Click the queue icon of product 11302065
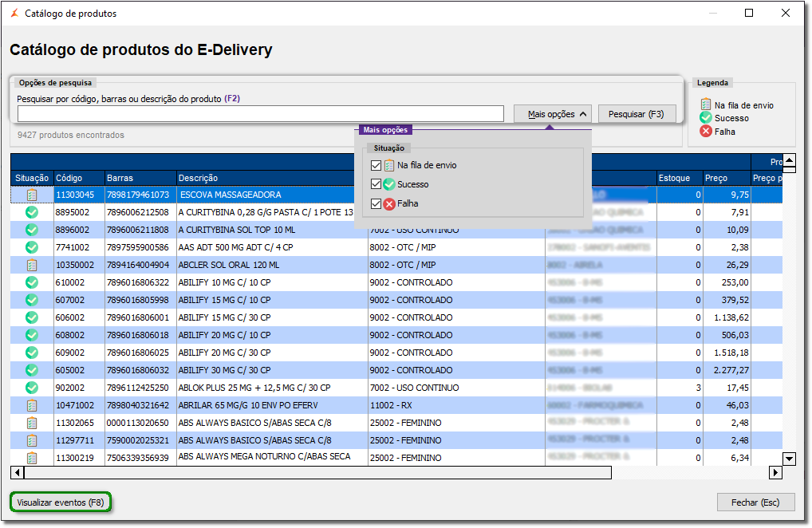 32,423
